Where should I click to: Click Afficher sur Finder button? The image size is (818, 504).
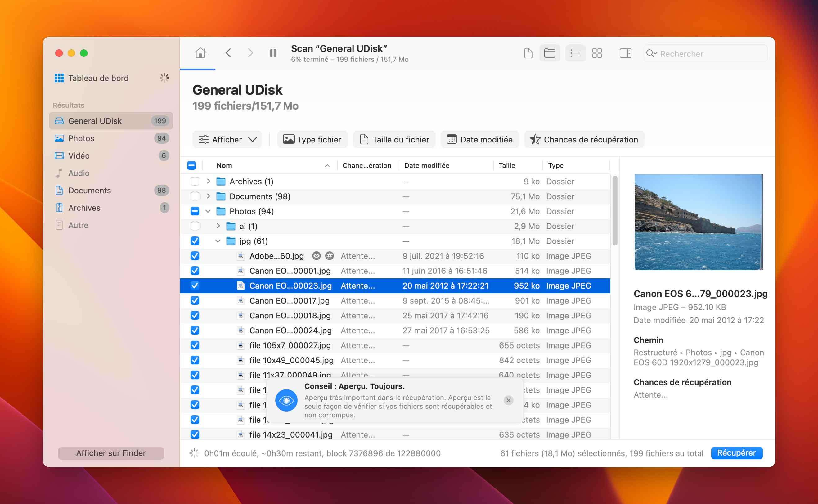coord(111,453)
